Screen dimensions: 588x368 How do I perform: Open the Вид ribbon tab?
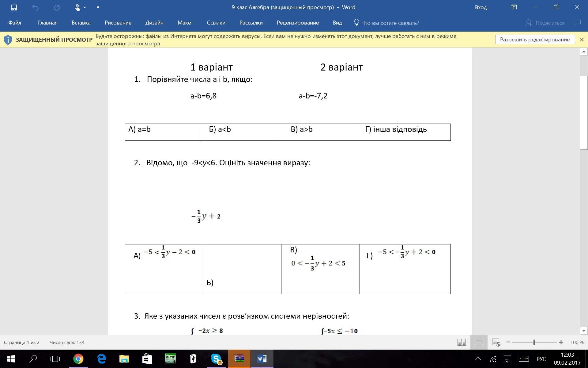tap(337, 23)
